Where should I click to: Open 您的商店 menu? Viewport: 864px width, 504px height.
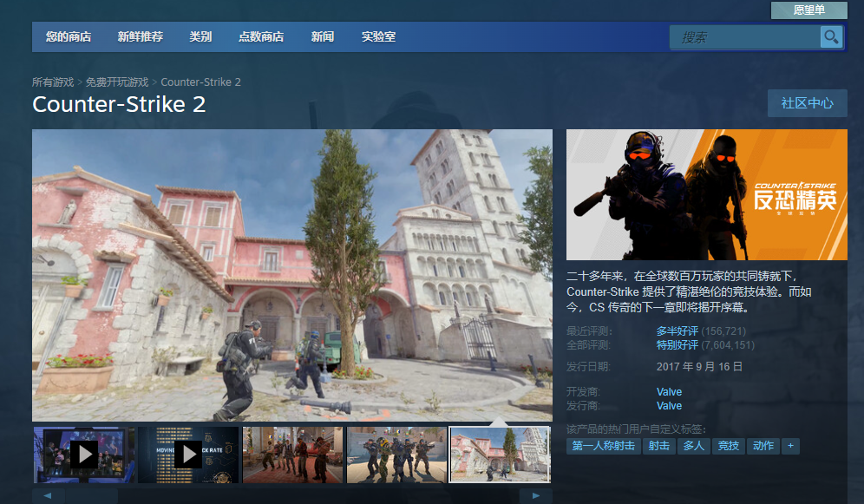point(69,37)
